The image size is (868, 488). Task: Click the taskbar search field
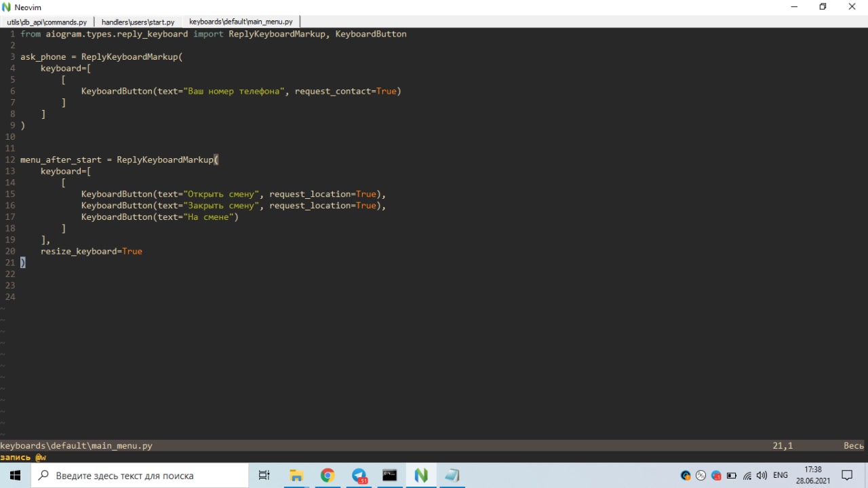pos(140,475)
